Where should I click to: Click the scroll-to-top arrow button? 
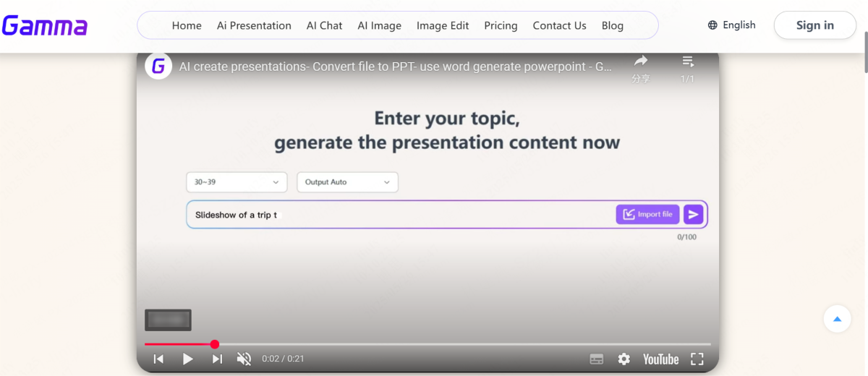837,319
